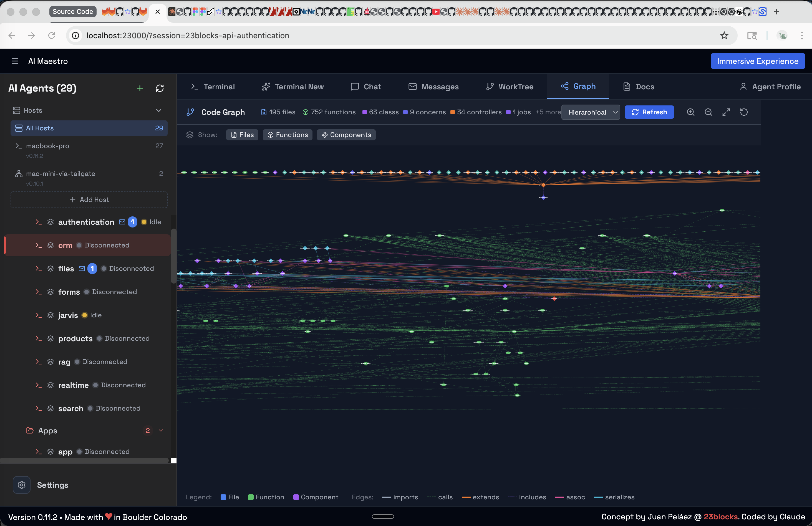This screenshot has height=526, width=812.
Task: Select the zoom-out icon in the graph toolbar
Action: (x=708, y=112)
